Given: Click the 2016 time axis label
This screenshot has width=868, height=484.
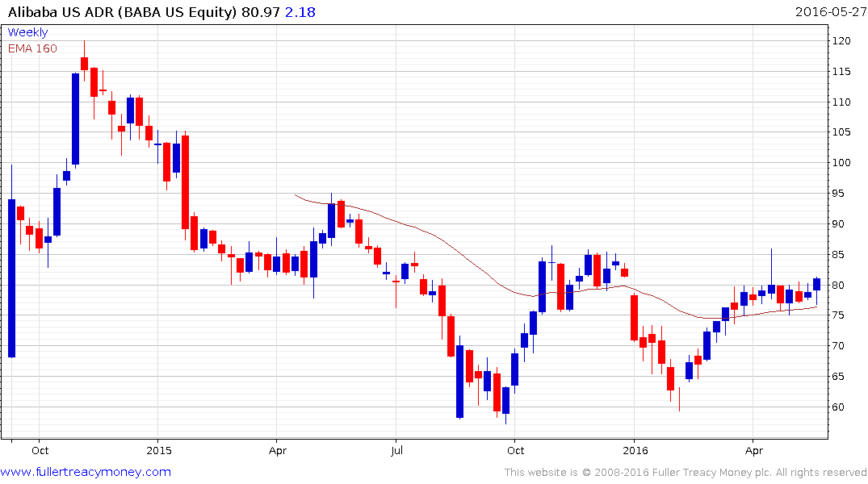Looking at the screenshot, I should 635,450.
